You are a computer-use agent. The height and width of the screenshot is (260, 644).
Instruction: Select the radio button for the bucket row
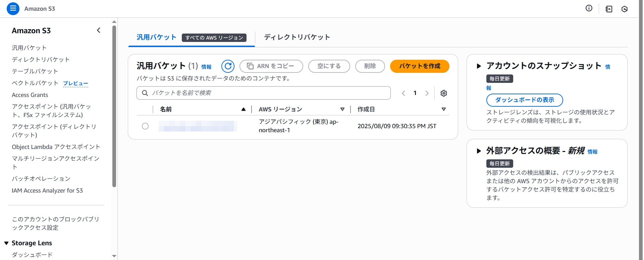coord(145,126)
